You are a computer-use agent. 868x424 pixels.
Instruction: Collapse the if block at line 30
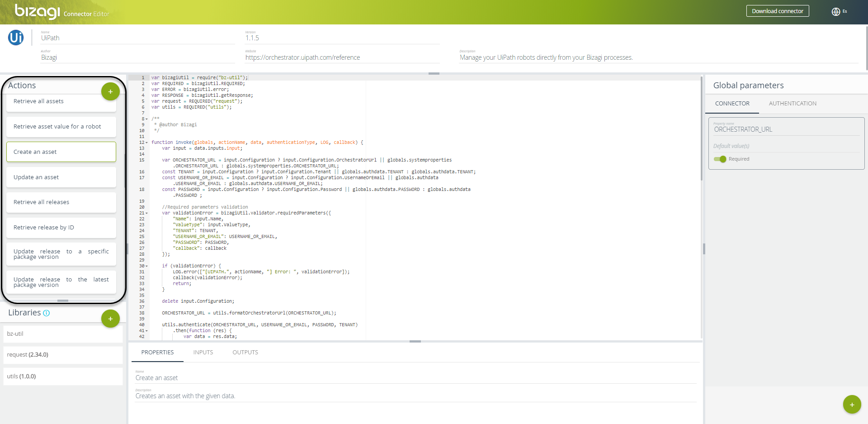pos(146,266)
